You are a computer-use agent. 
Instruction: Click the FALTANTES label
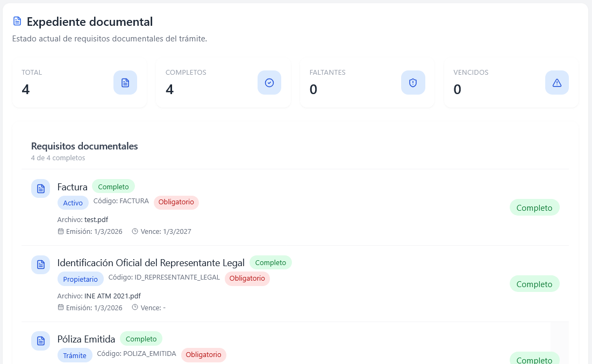[327, 73]
